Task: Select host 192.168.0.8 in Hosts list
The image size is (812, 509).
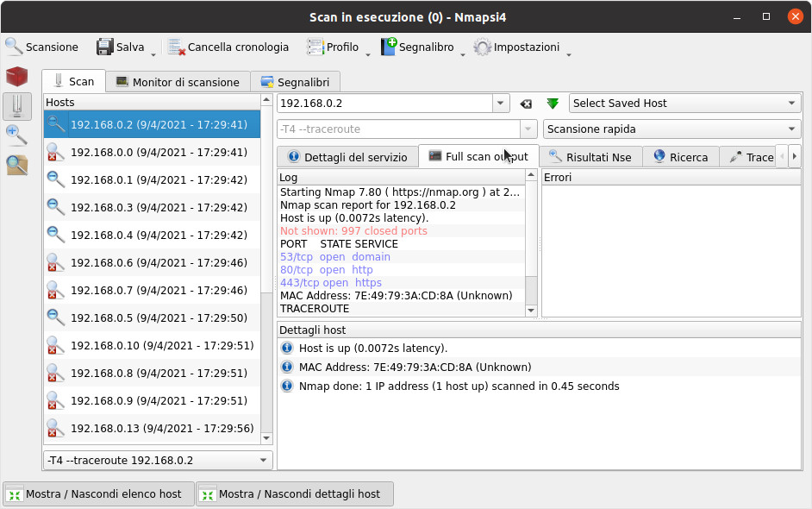Action: [x=152, y=374]
